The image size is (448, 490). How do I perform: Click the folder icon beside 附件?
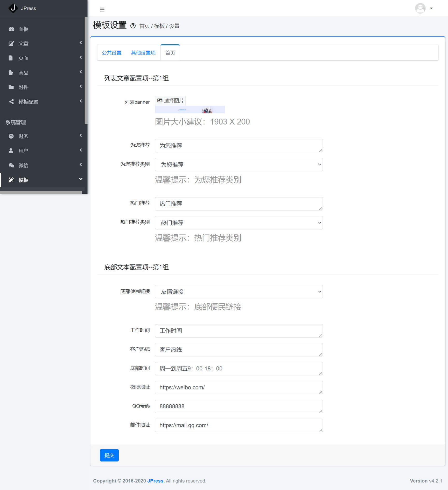pyautogui.click(x=11, y=87)
